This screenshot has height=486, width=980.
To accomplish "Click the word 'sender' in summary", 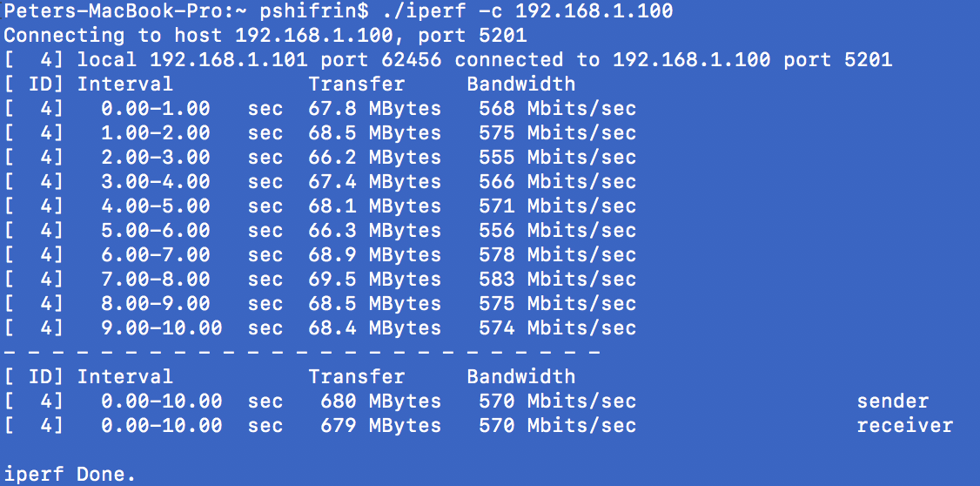I will 892,401.
